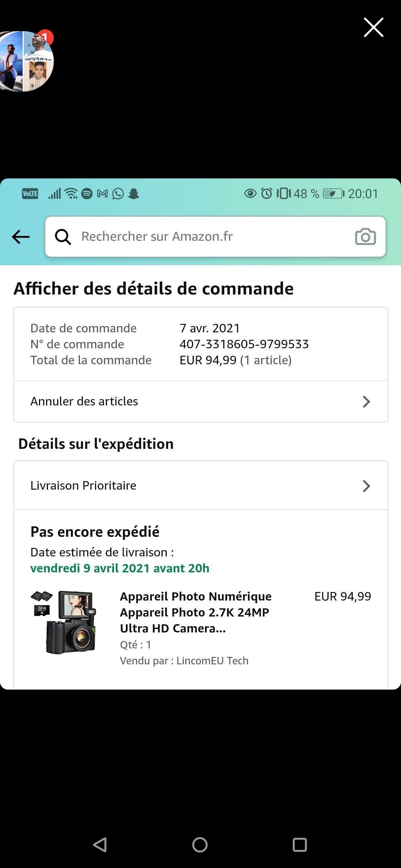401x868 pixels.
Task: Open the chat head profile bubble
Action: (26, 61)
